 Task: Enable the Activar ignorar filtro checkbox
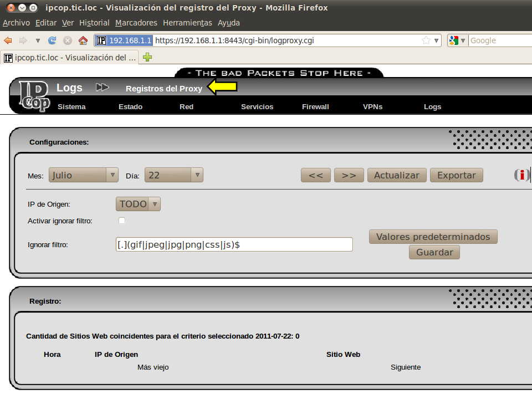click(122, 221)
